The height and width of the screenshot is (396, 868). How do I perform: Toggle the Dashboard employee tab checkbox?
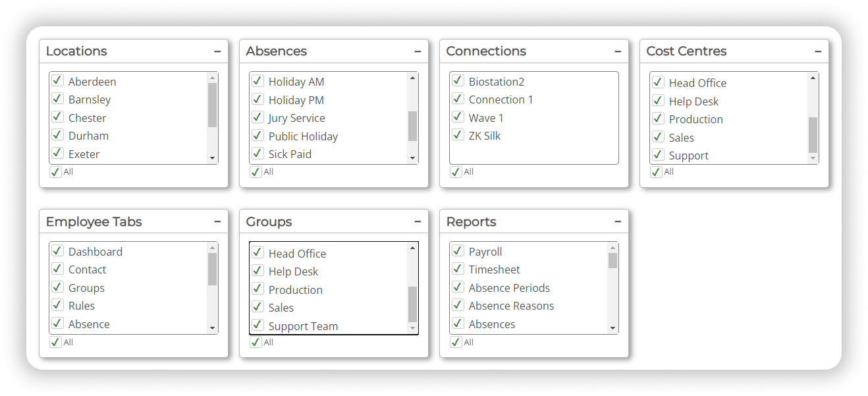57,251
